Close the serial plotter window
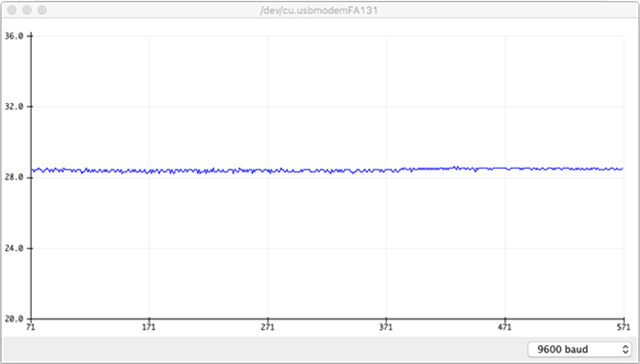This screenshot has height=364, width=640. 12,10
